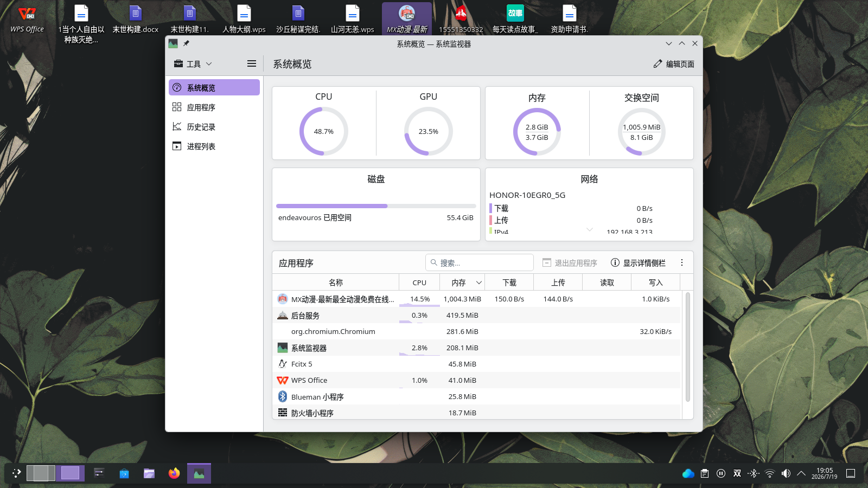
Task: Click the 内存 column sort arrow
Action: coord(479,282)
